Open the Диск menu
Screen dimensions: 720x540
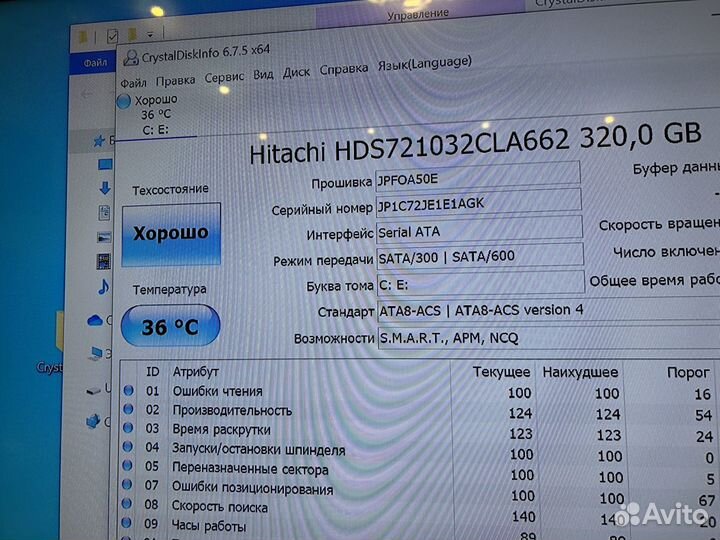tap(296, 73)
